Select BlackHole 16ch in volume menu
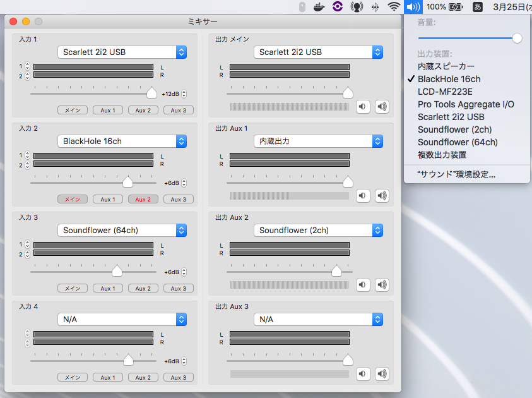 [467, 79]
